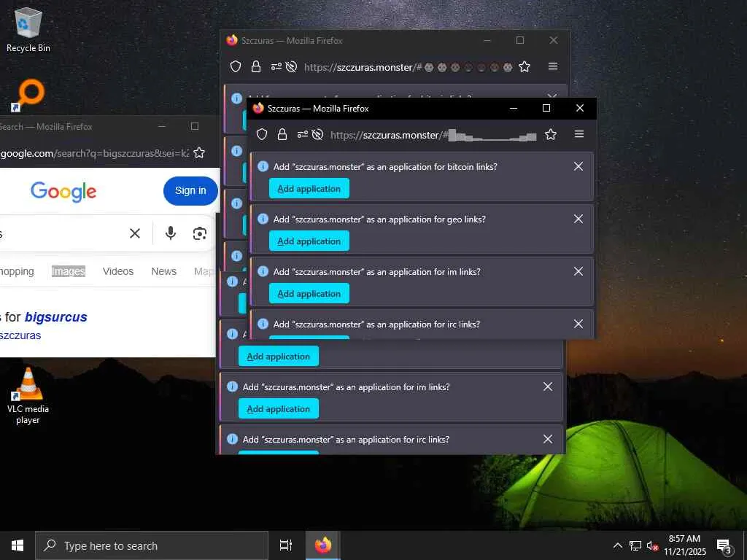This screenshot has width=747, height=560.
Task: Open VLC media player desktop shortcut
Action: (x=28, y=396)
